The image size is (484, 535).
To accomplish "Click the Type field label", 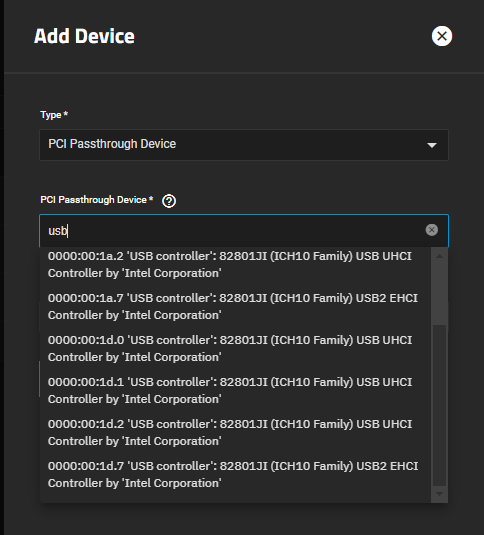I will 54,115.
